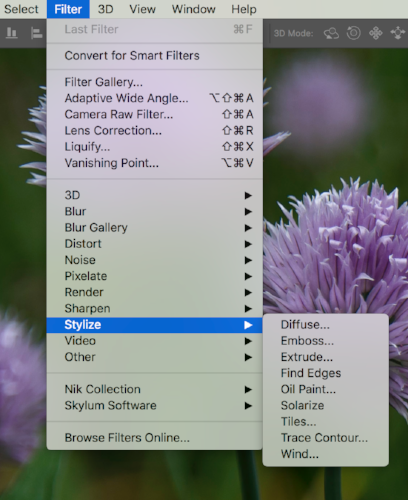The height and width of the screenshot is (500, 408).
Task: Apply the Trace Contour... filter
Action: [x=326, y=438]
